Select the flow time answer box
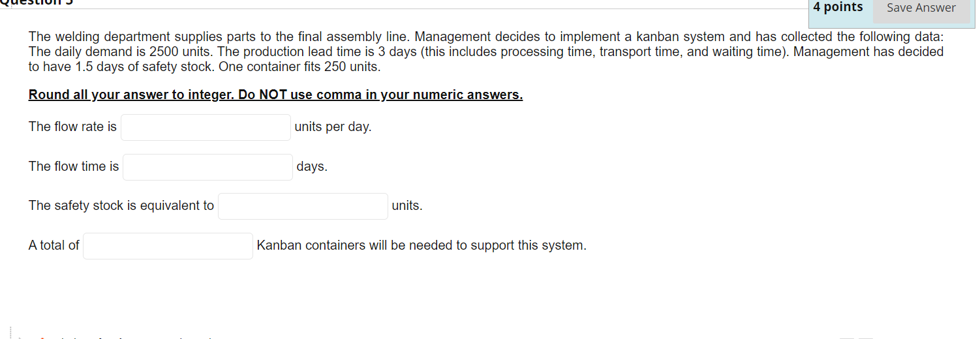980x339 pixels. pyautogui.click(x=207, y=167)
